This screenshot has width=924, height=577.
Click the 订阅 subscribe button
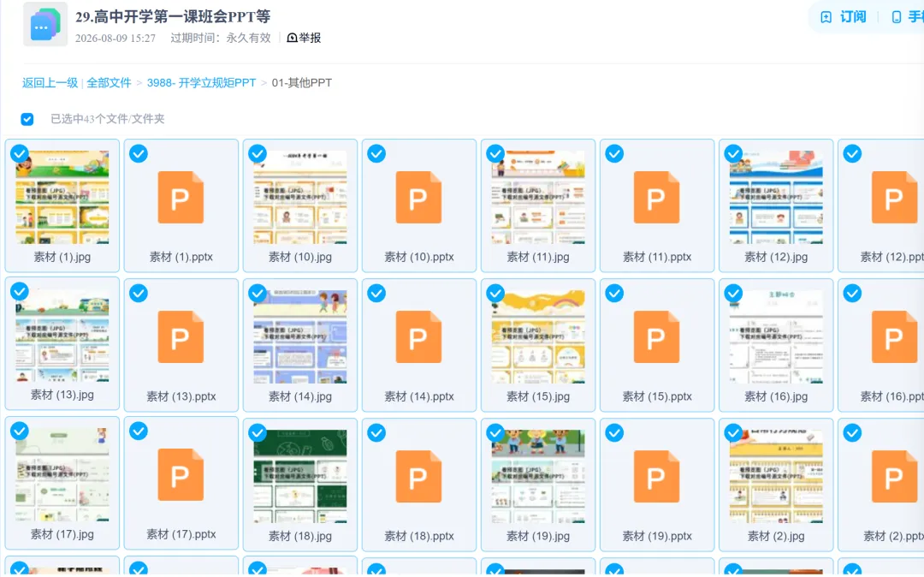coord(844,17)
